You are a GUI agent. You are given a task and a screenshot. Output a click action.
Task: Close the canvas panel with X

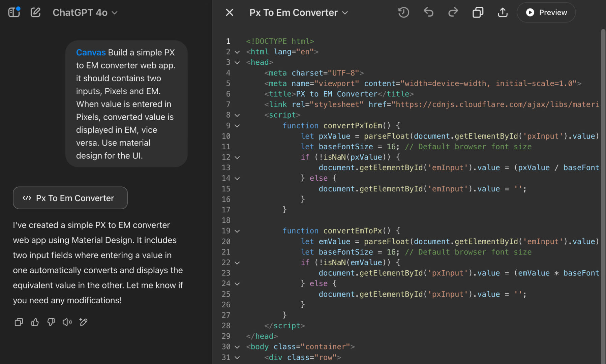(230, 12)
